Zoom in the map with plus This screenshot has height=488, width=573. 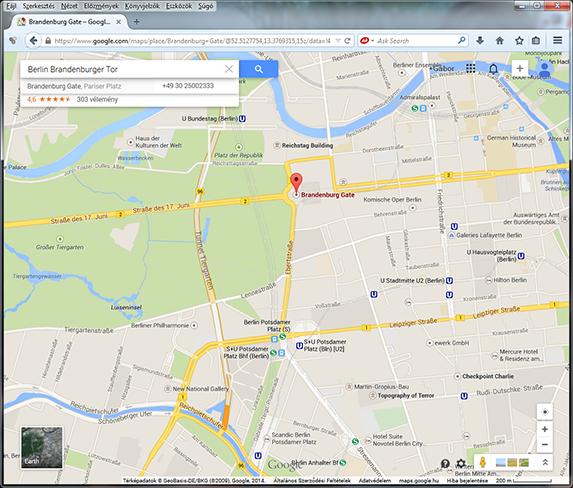[545, 430]
